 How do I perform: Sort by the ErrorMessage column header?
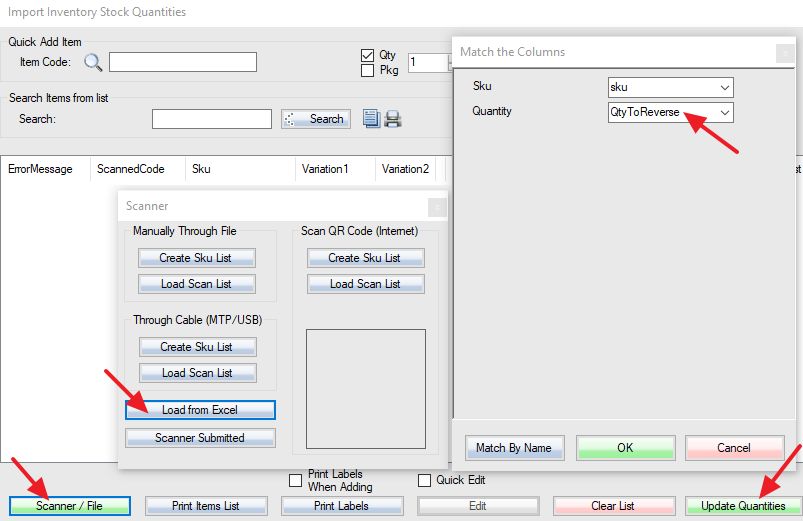[45, 169]
